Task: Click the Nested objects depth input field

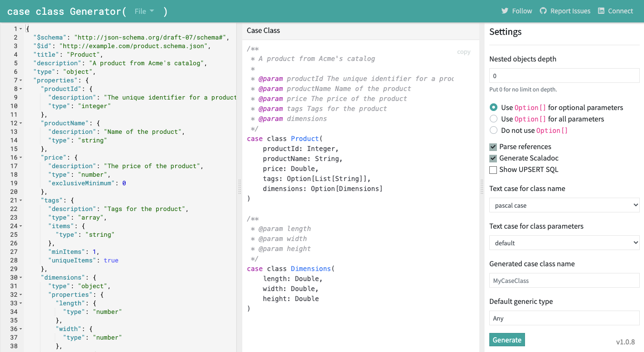Action: click(564, 75)
